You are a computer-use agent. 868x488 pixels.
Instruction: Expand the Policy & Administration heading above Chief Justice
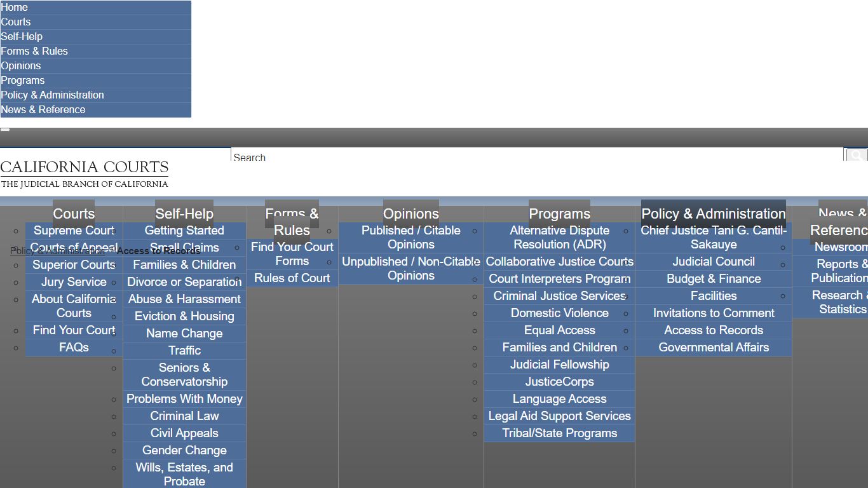(x=714, y=214)
